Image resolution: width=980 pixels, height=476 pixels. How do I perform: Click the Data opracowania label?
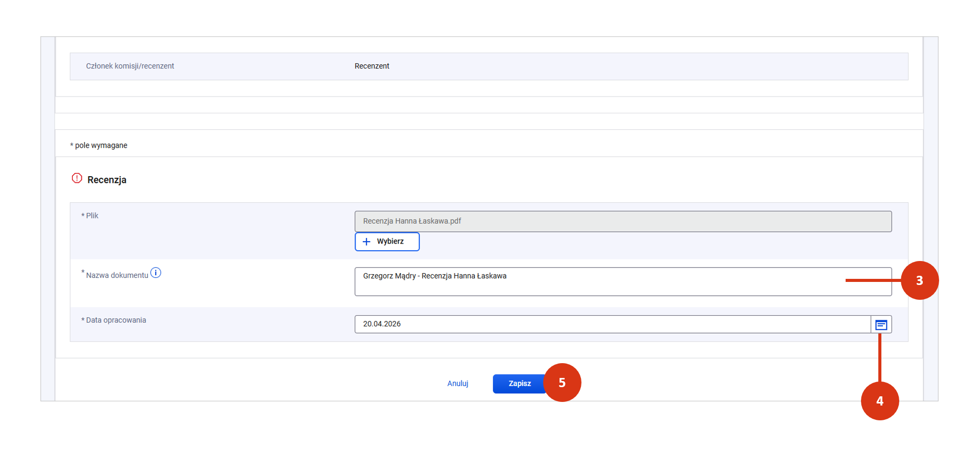click(x=116, y=320)
